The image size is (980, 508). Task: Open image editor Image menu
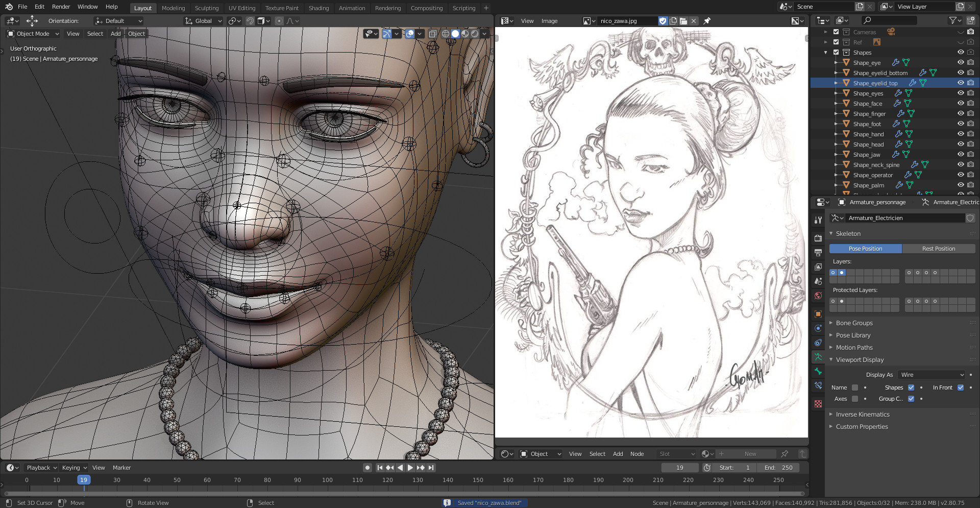(549, 21)
